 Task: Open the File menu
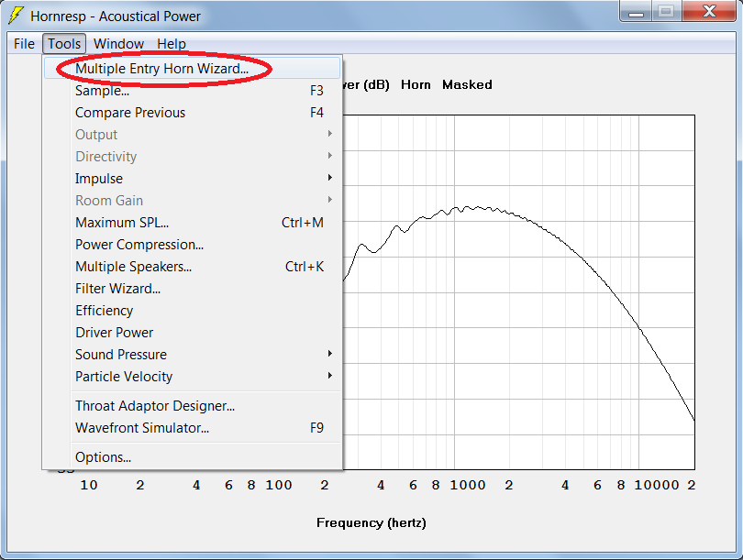(24, 44)
